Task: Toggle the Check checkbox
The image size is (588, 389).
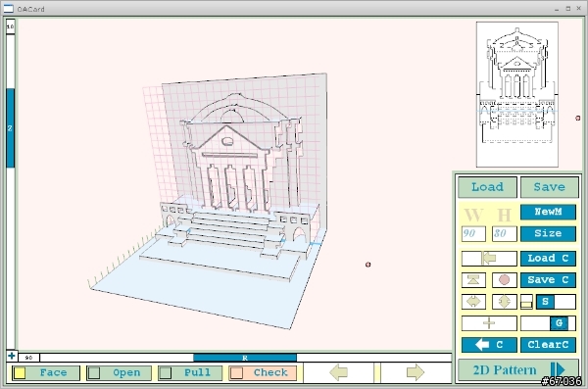Action: 236,373
